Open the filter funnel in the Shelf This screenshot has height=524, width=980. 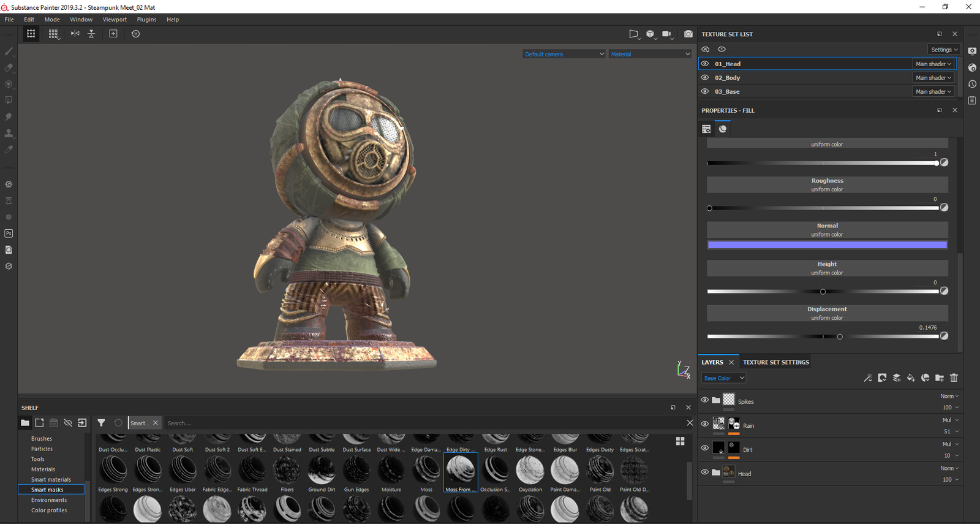pyautogui.click(x=102, y=423)
